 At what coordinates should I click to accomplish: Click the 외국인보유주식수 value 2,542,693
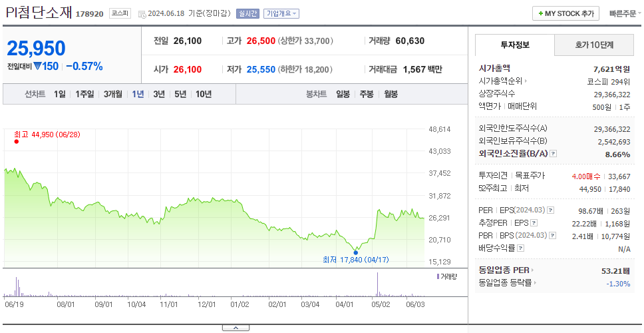pyautogui.click(x=613, y=141)
